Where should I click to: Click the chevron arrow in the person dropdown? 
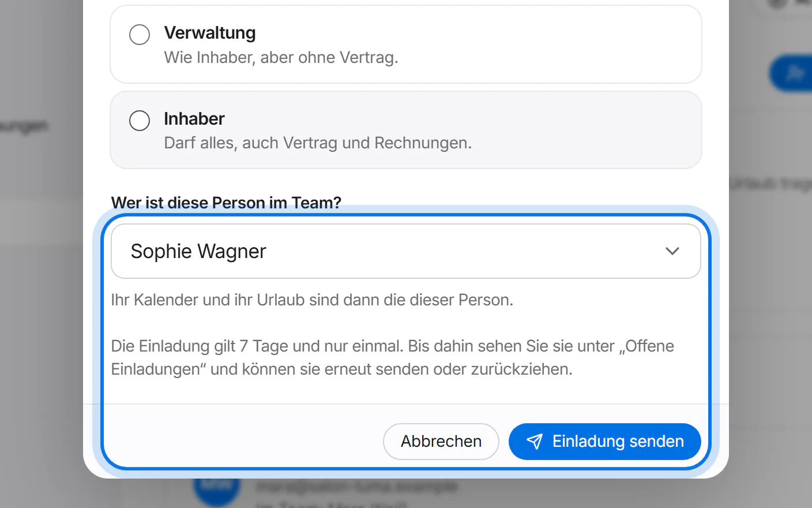(672, 251)
